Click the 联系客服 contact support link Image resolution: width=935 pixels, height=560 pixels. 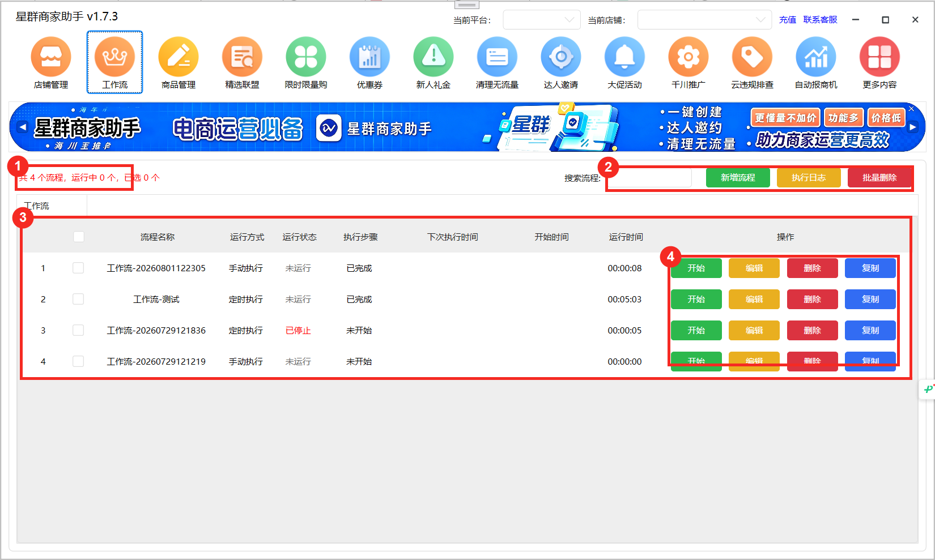(x=820, y=20)
